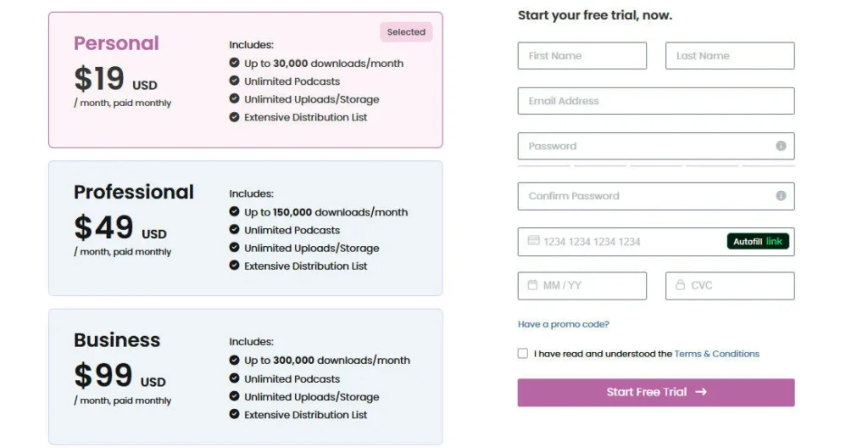Click into the First Name field
Image resolution: width=868 pixels, height=448 pixels.
coord(581,56)
